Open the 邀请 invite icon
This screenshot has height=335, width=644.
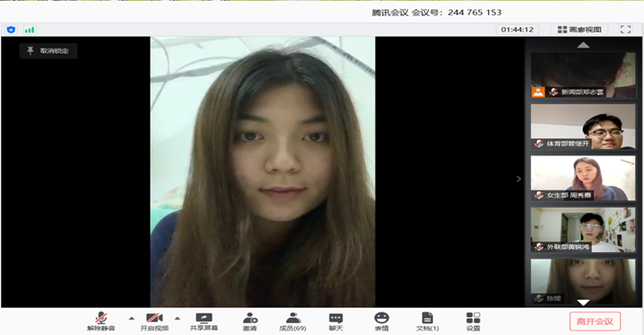(249, 322)
